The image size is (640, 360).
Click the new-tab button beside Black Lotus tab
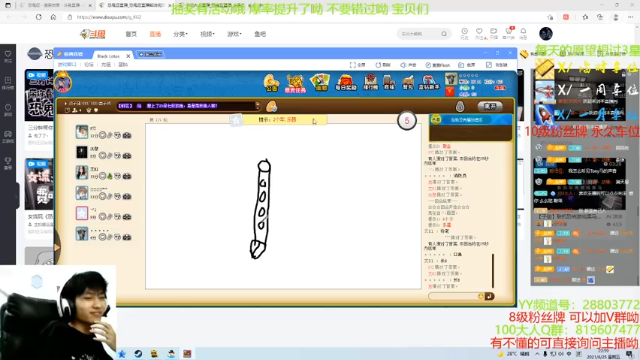coord(150,54)
